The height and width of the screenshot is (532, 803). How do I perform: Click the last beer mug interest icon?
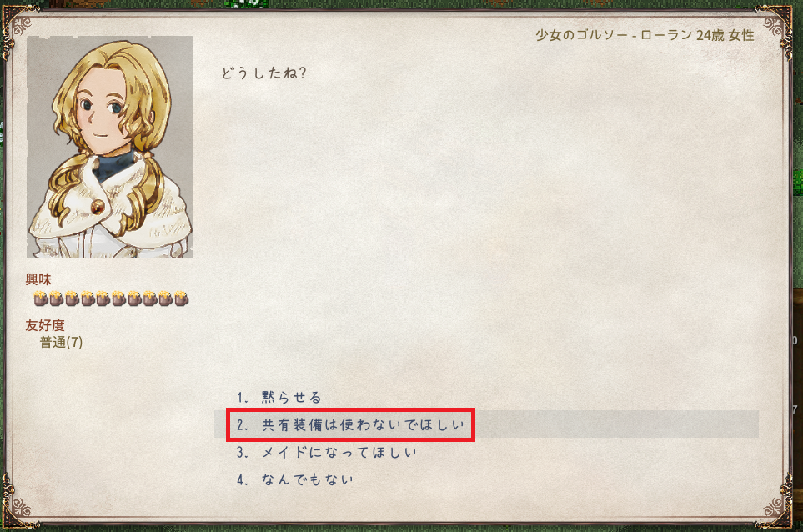181,298
